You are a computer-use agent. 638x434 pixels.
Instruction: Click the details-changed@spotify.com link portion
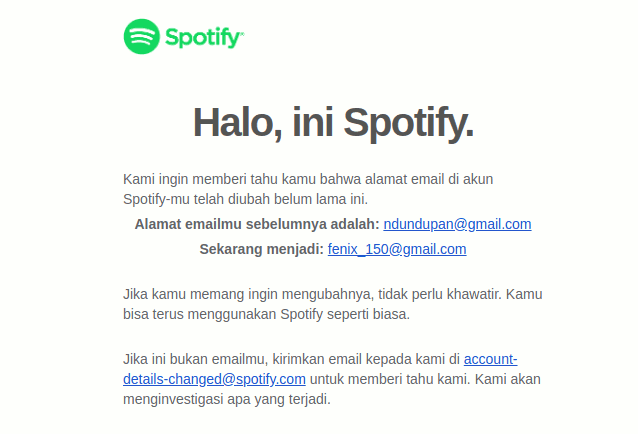[x=214, y=379]
